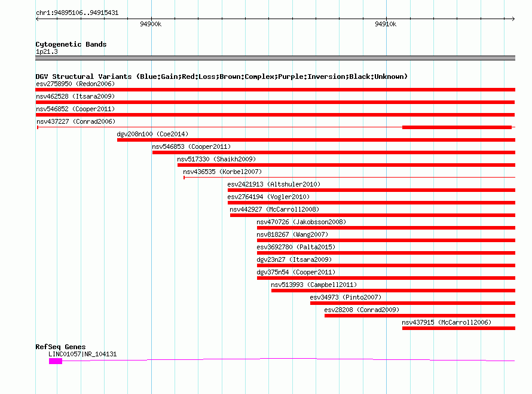This screenshot has width=532, height=394.
Task: Click the RefSeq Genes track title
Action: point(60,347)
